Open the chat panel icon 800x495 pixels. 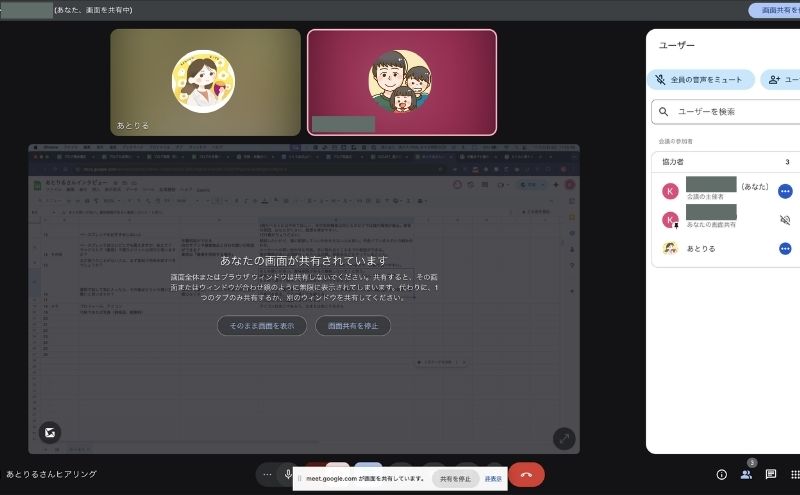click(x=770, y=475)
